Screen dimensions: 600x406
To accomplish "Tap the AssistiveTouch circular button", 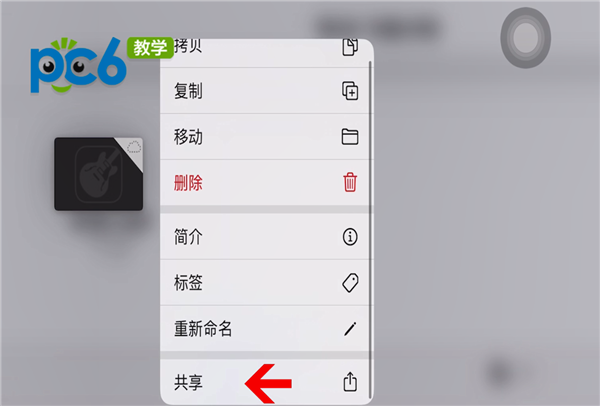I will (525, 38).
